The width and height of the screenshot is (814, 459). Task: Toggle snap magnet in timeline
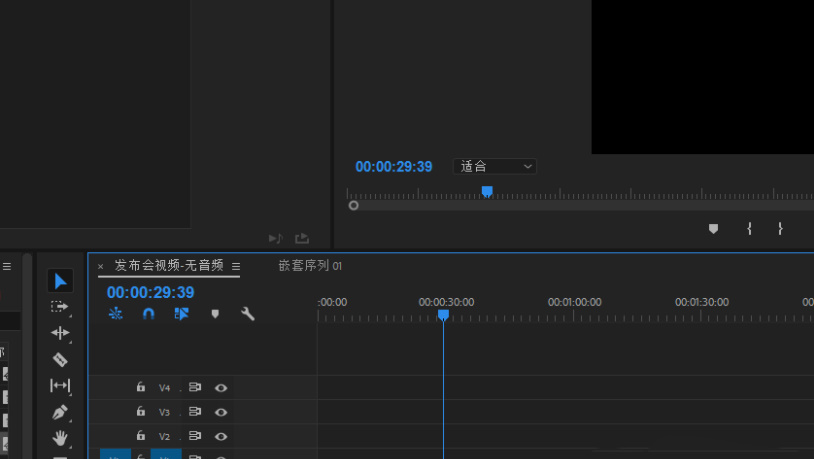[149, 314]
